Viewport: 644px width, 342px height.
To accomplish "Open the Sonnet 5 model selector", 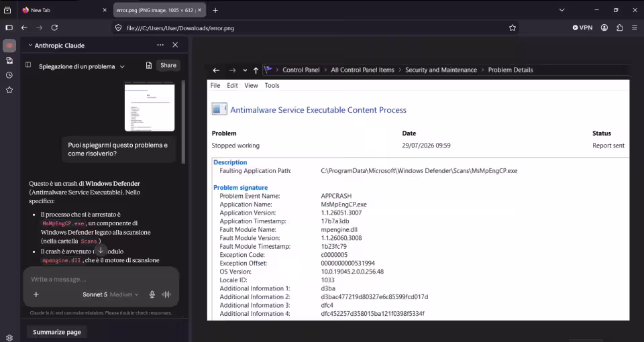I will pyautogui.click(x=111, y=294).
